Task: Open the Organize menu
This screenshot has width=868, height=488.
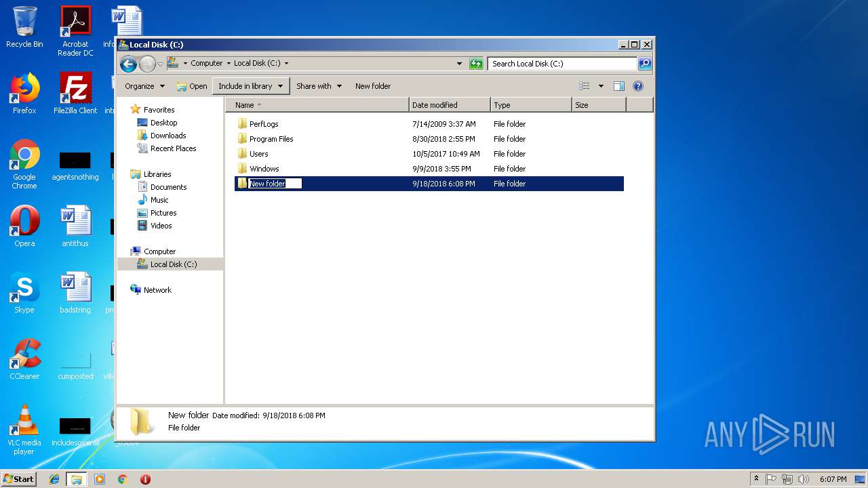Action: [144, 86]
